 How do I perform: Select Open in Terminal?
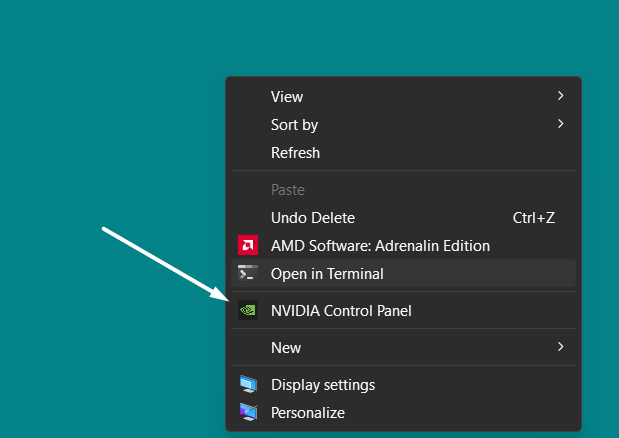pyautogui.click(x=327, y=274)
